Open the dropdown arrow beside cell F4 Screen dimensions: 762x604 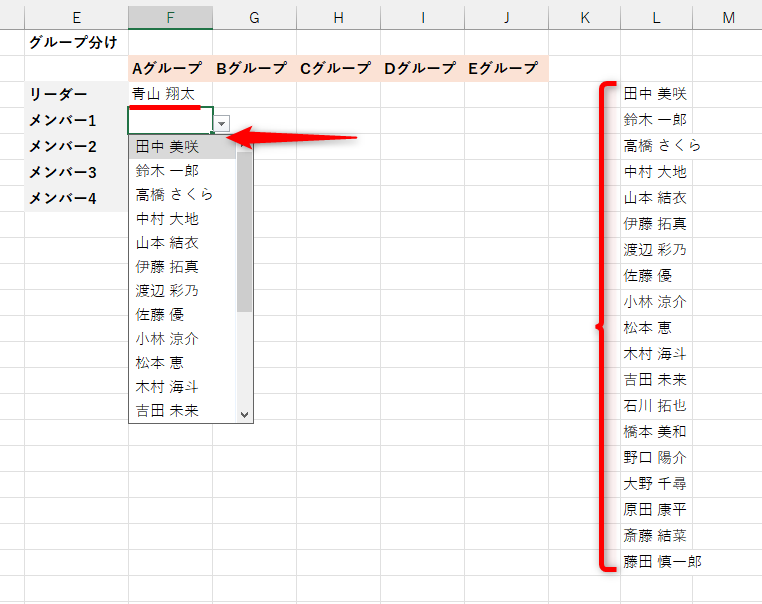(x=222, y=123)
